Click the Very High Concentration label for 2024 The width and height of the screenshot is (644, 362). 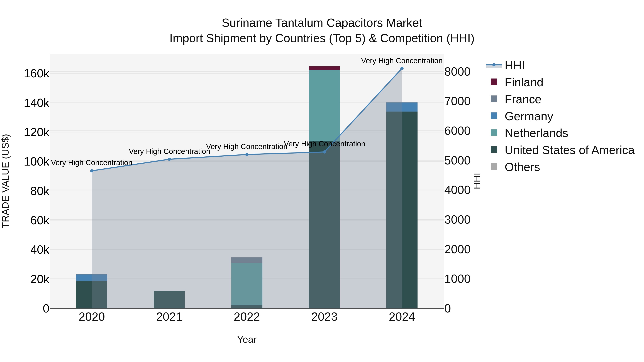[402, 61]
